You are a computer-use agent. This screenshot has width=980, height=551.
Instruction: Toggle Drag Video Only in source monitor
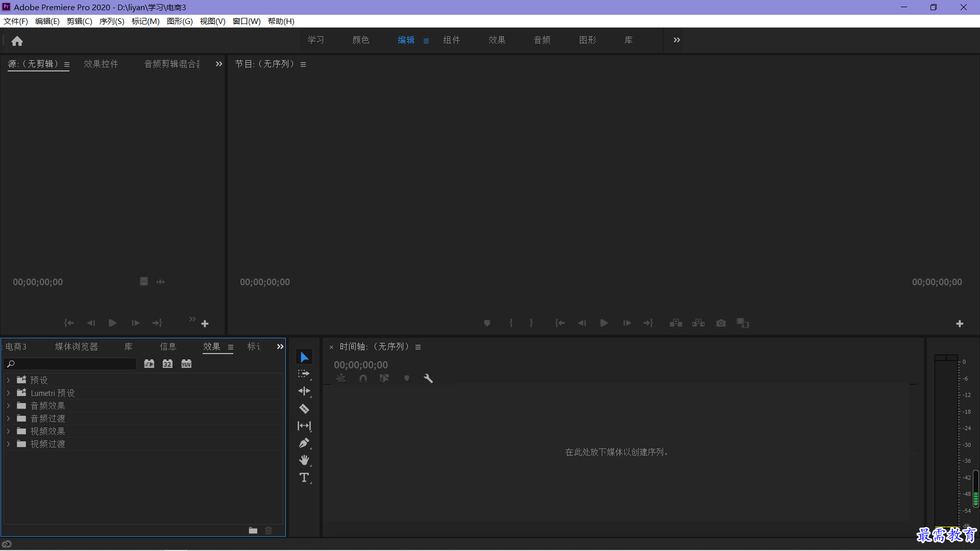tap(144, 282)
